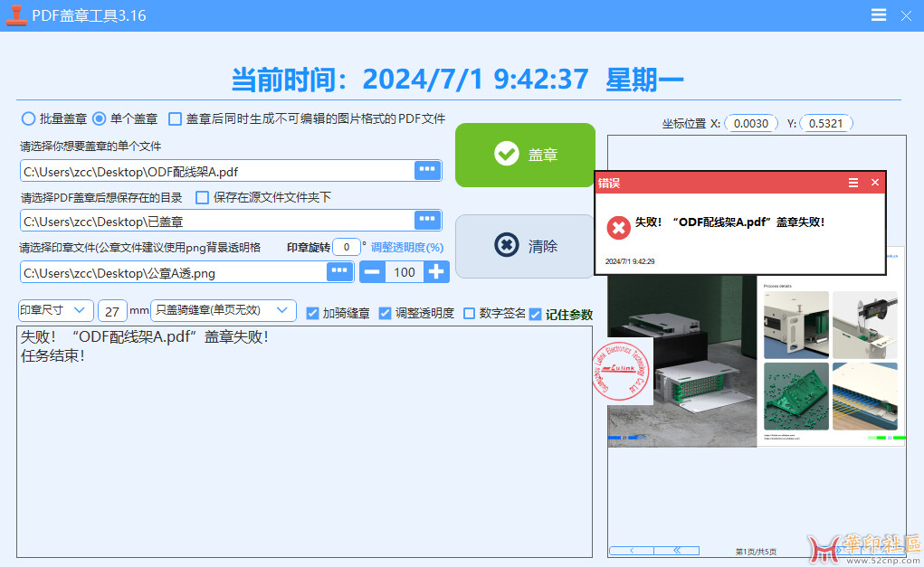Open the menu icon in the error dialog
This screenshot has width=924, height=567.
click(853, 183)
